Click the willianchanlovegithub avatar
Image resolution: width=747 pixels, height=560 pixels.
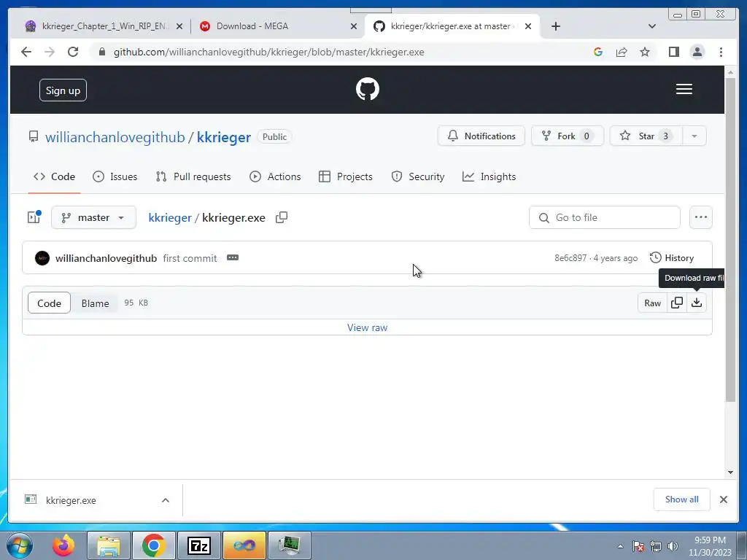[x=42, y=258]
